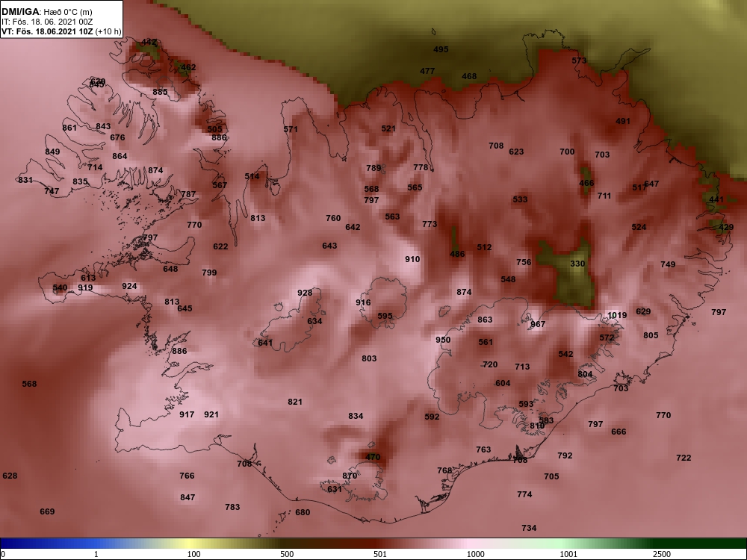Screen dimensions: 747x560
Task: Select the 666 value label
Action: pos(619,432)
